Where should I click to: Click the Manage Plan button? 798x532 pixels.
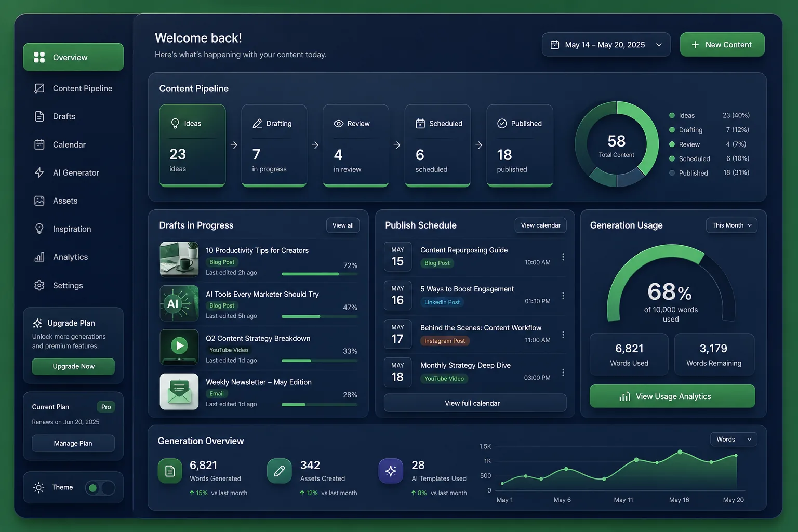point(73,443)
